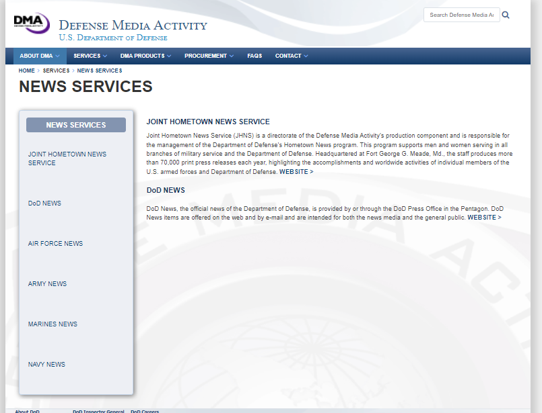Expand the Services dropdown menu
The height and width of the screenshot is (413, 542).
click(90, 56)
